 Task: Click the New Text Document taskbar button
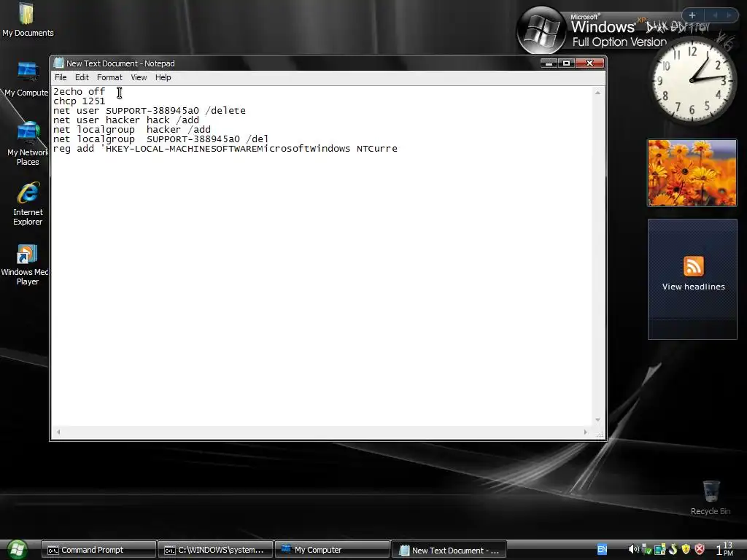(449, 550)
